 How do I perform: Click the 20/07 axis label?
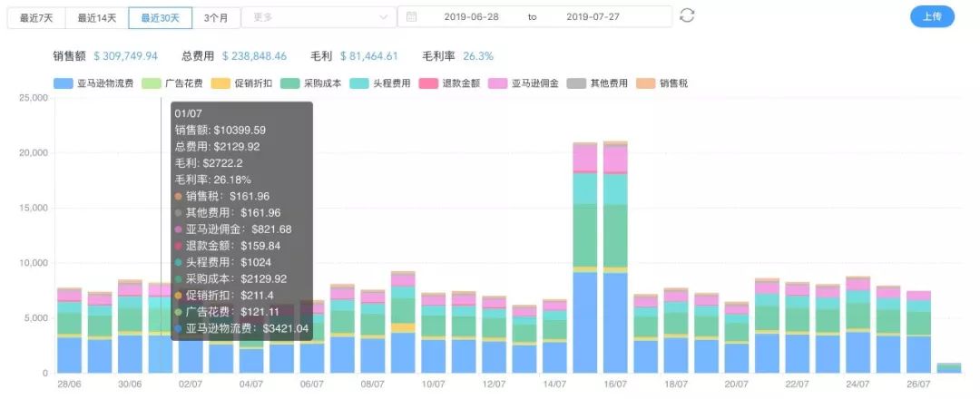[736, 384]
